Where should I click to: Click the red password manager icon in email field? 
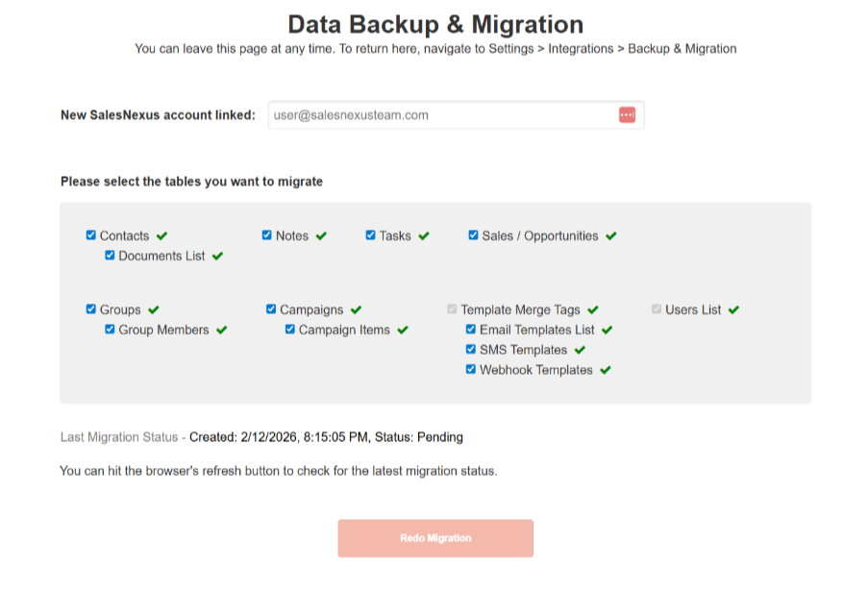(627, 115)
